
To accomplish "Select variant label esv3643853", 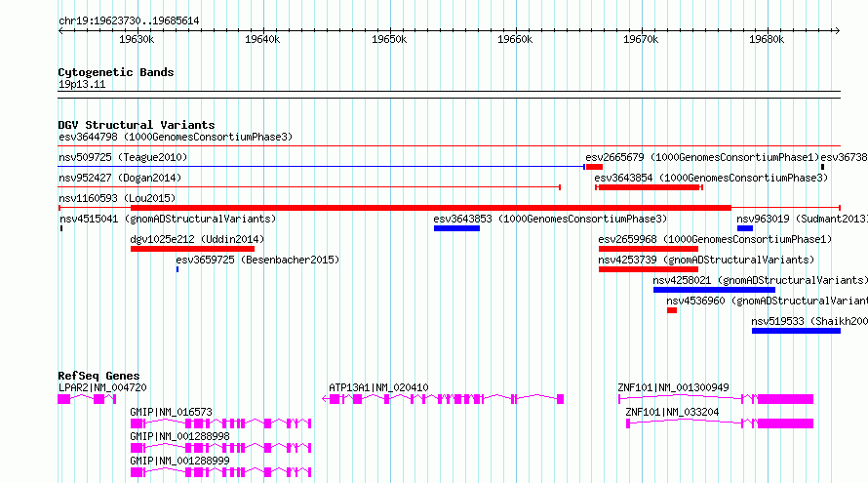I will point(550,219).
